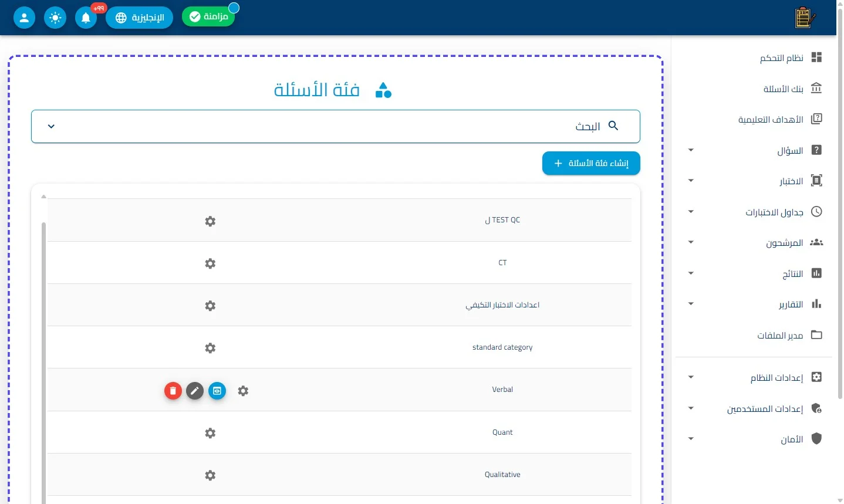Viewport: 844px width, 504px height.
Task: Toggle the light/dark theme sun button
Action: click(55, 18)
